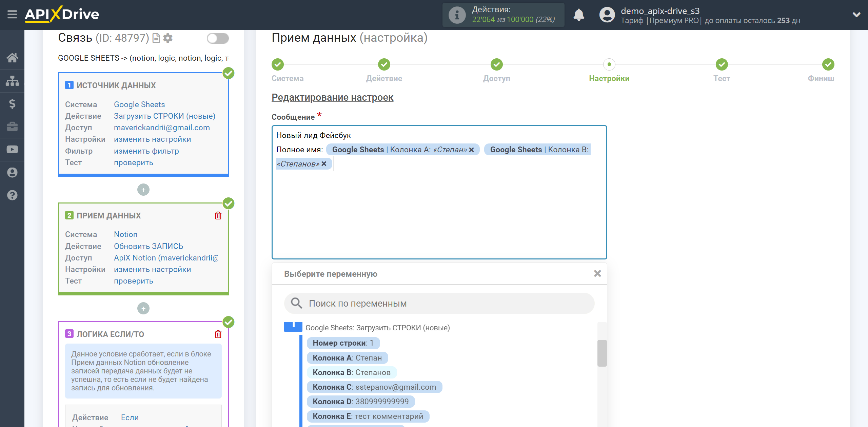Open the Notion system link

click(x=126, y=234)
